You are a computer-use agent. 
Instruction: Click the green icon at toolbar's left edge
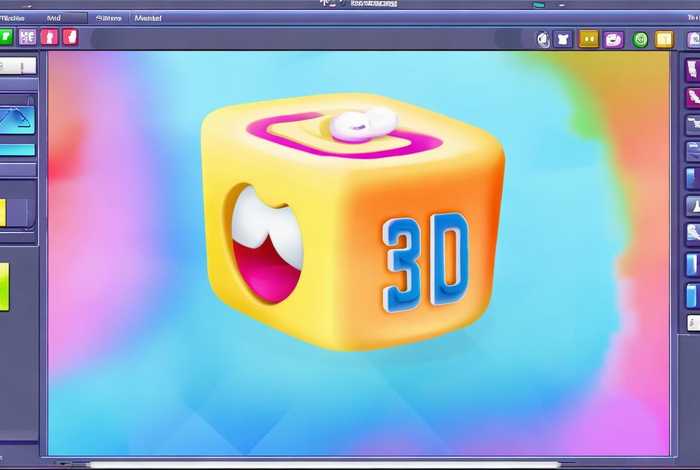(6, 37)
